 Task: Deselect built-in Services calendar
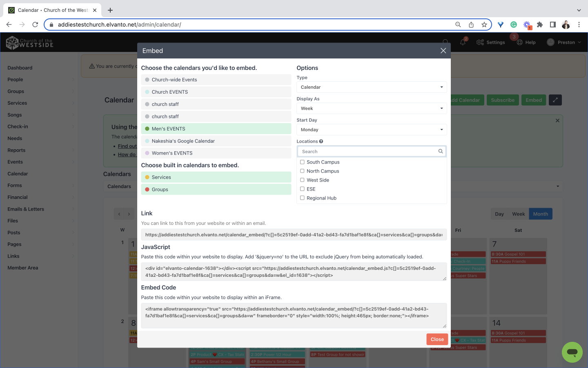click(x=216, y=177)
